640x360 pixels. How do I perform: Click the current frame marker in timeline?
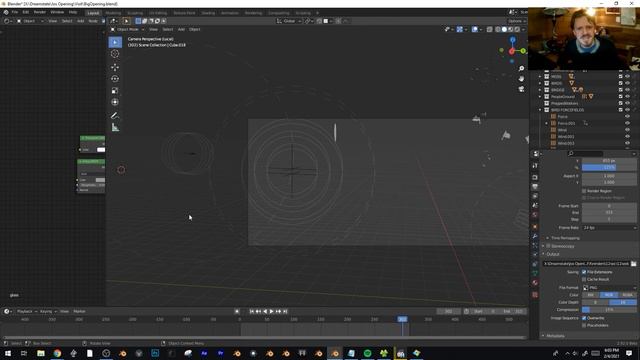(402, 319)
